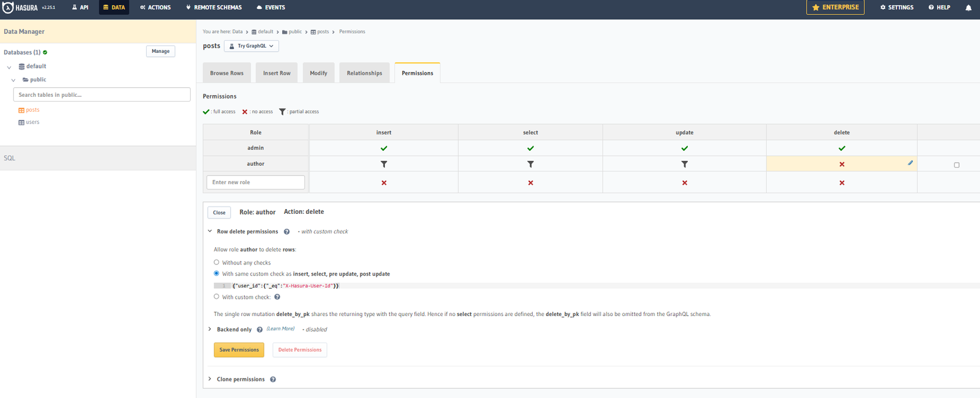
Task: Click new role delete cross
Action: tap(842, 183)
